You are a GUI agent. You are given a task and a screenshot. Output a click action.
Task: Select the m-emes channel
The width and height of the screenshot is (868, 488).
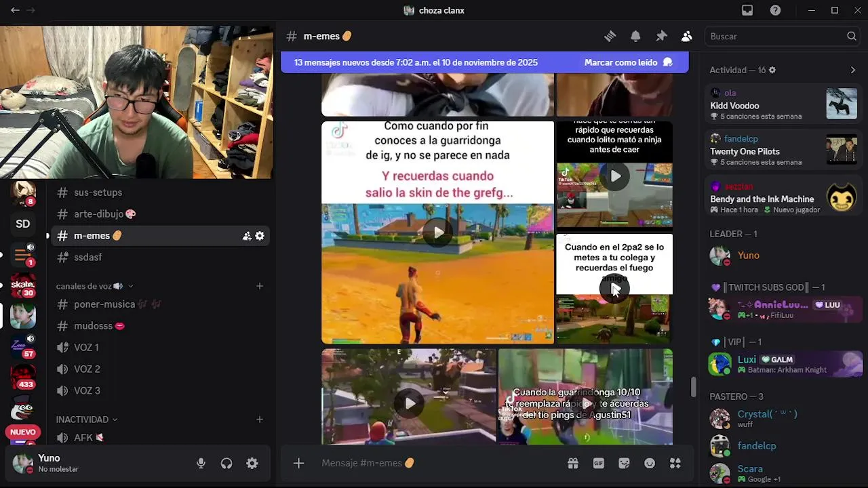coord(161,236)
